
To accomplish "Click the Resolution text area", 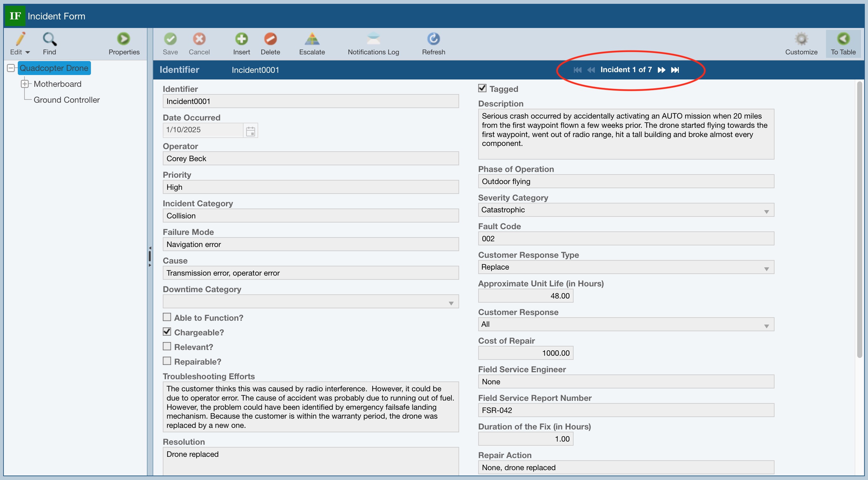I will coord(310,462).
